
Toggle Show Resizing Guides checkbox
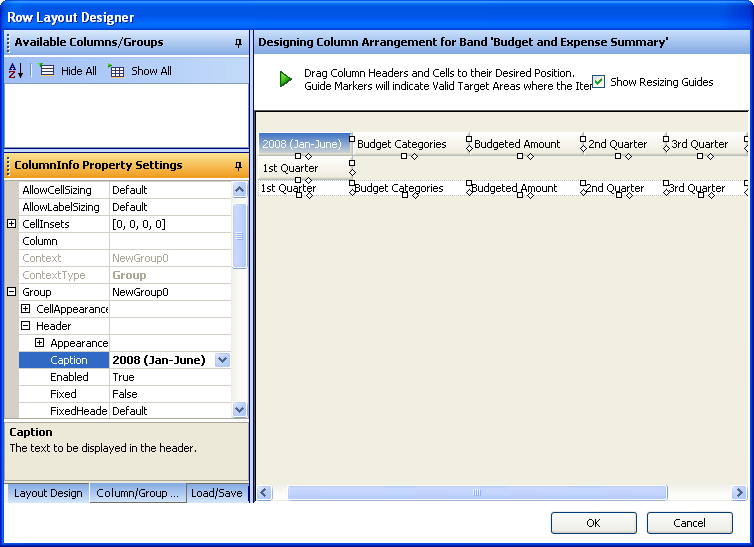(x=599, y=81)
